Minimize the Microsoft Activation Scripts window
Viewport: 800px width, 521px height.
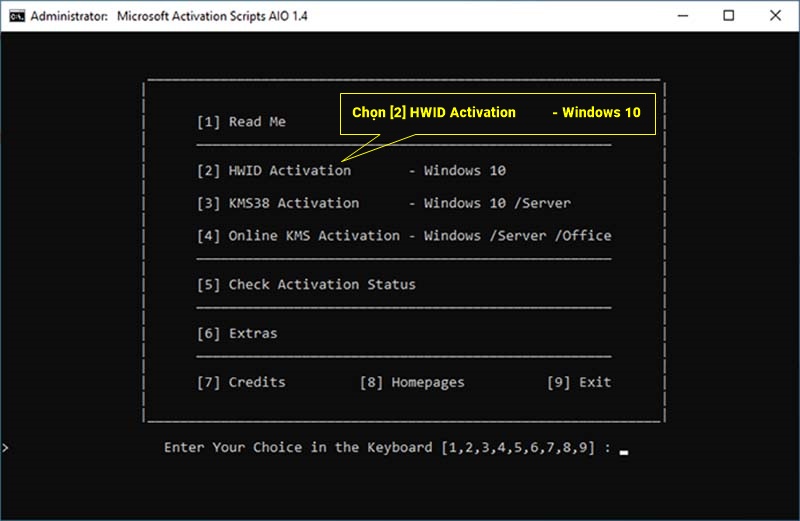[683, 16]
